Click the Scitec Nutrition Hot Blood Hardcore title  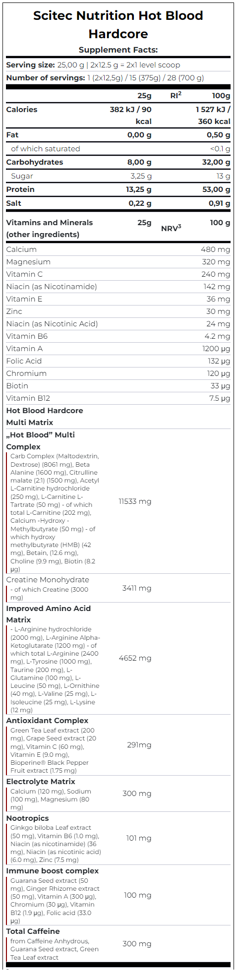pos(118,24)
